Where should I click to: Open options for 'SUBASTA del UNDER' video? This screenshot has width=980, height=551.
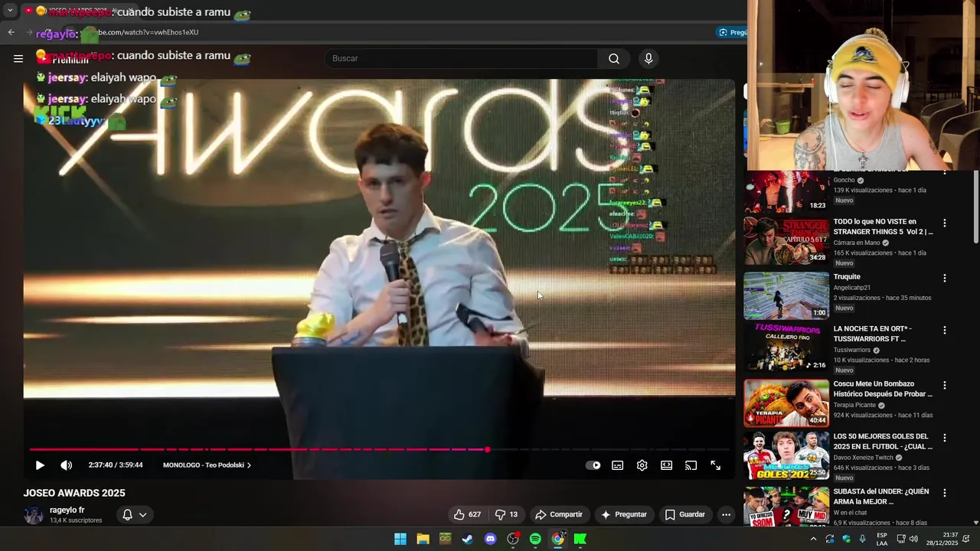(x=944, y=494)
